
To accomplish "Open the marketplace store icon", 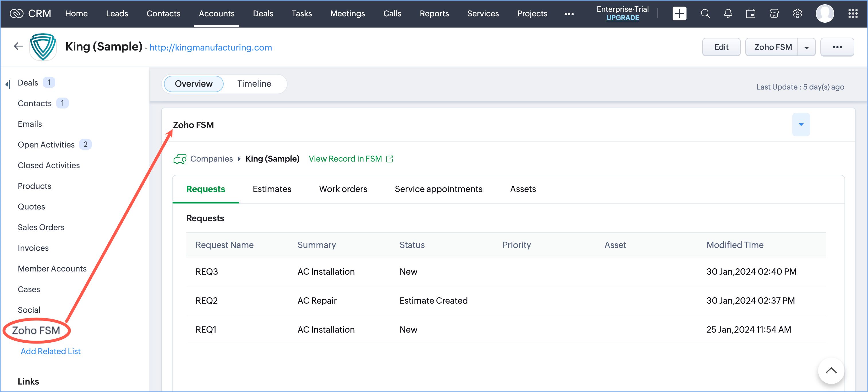I will (x=774, y=13).
